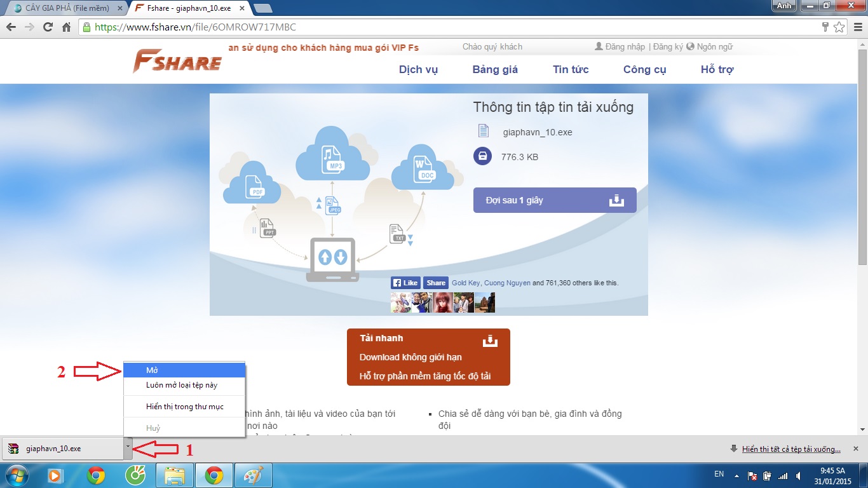Click the green padlock security icon

pyautogui.click(x=87, y=27)
